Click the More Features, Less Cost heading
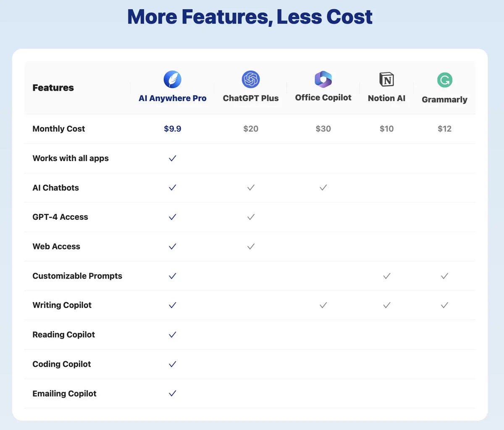Screen dimensions: 504x430 click(x=250, y=17)
